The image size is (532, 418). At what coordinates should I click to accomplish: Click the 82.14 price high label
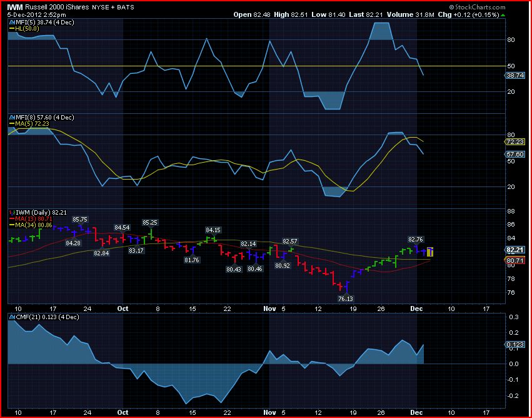(x=248, y=243)
